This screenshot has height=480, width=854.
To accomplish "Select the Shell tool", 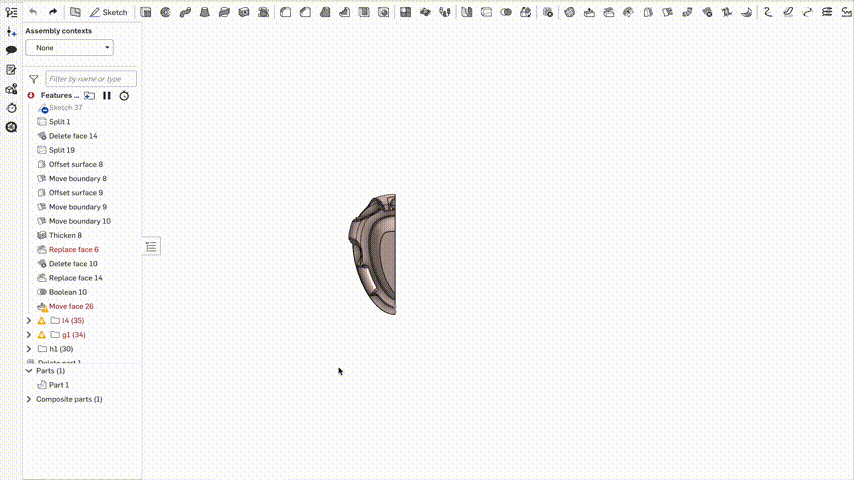I will tap(364, 12).
